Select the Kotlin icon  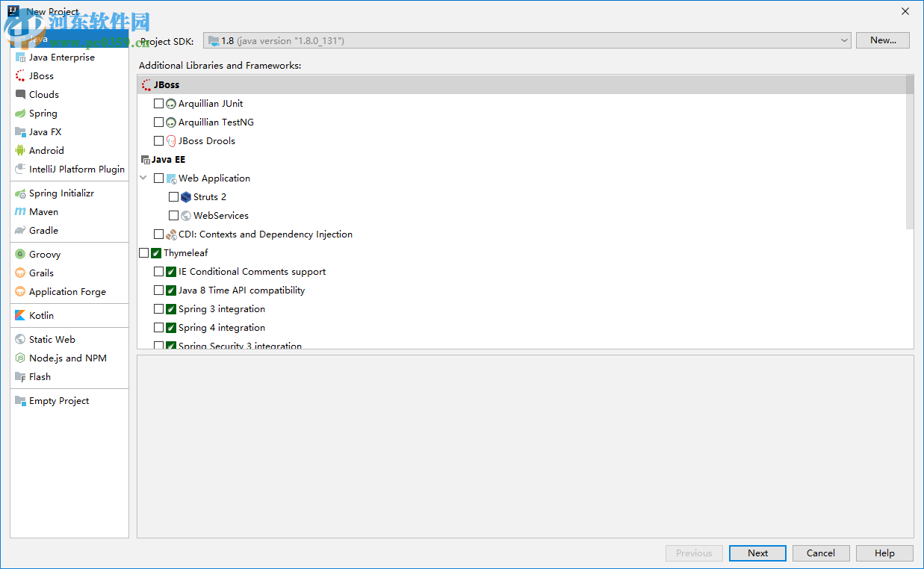coord(20,316)
